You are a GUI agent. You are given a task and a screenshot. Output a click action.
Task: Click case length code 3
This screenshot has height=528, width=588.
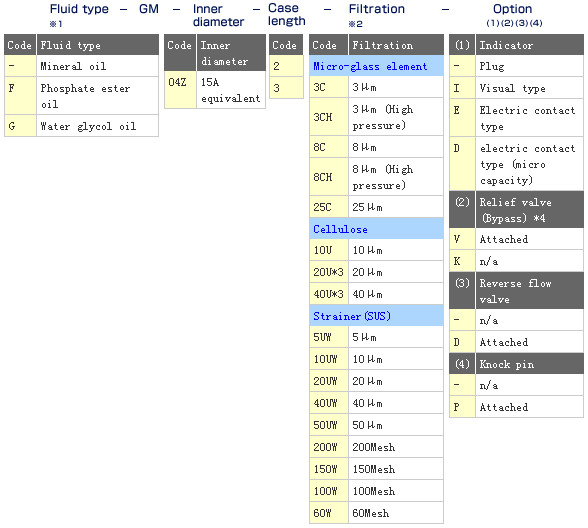(x=286, y=88)
